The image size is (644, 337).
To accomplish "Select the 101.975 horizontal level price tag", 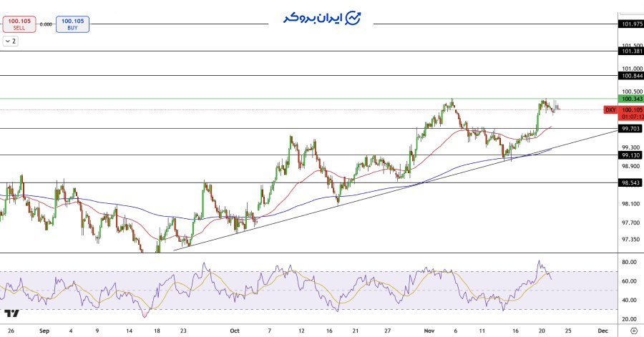I will click(631, 24).
